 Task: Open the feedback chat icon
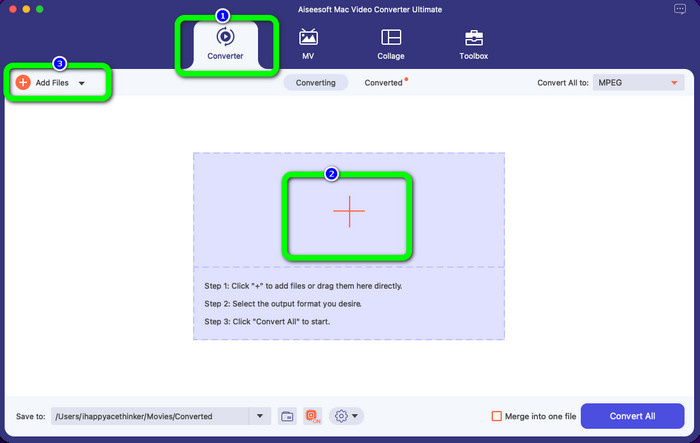click(x=680, y=9)
